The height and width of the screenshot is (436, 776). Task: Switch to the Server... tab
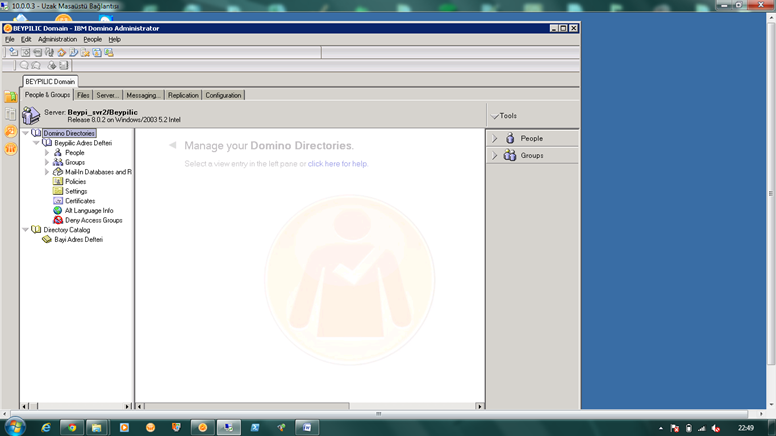tap(107, 95)
